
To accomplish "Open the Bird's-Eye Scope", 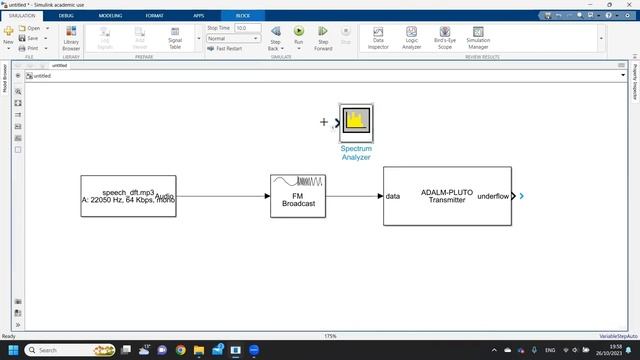I will (x=445, y=38).
